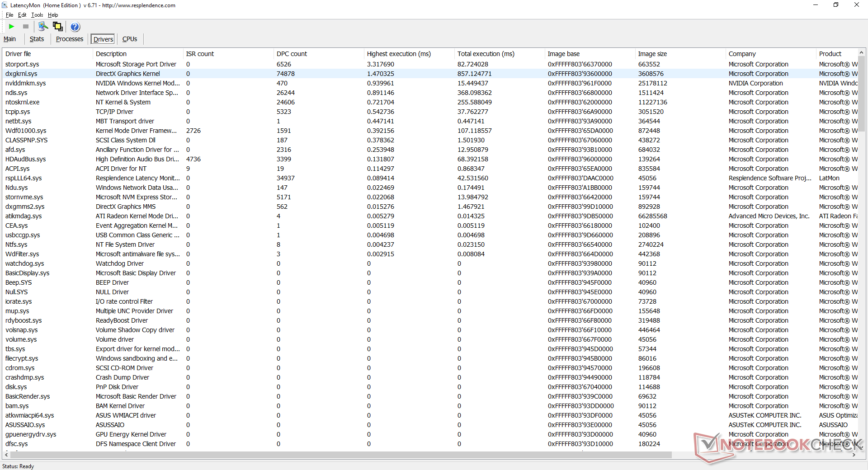The height and width of the screenshot is (470, 868).
Task: Select the dxgkrnl.sys driver row
Action: 21,74
